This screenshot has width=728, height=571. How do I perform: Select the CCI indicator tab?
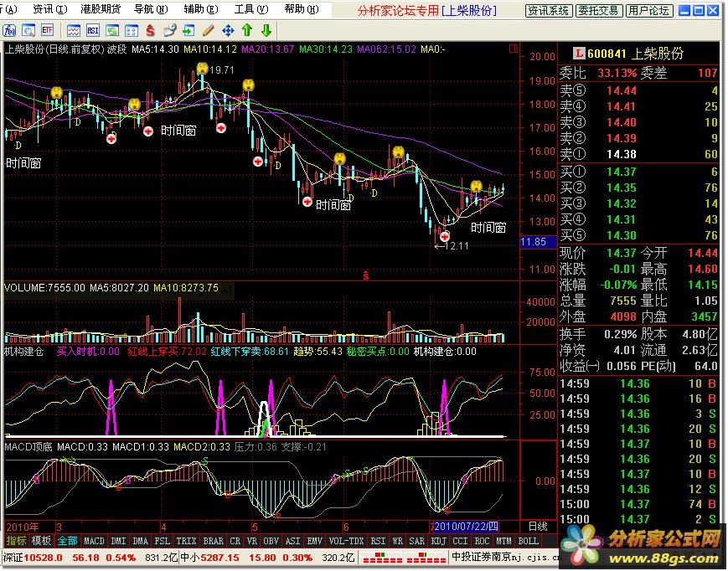(x=461, y=541)
